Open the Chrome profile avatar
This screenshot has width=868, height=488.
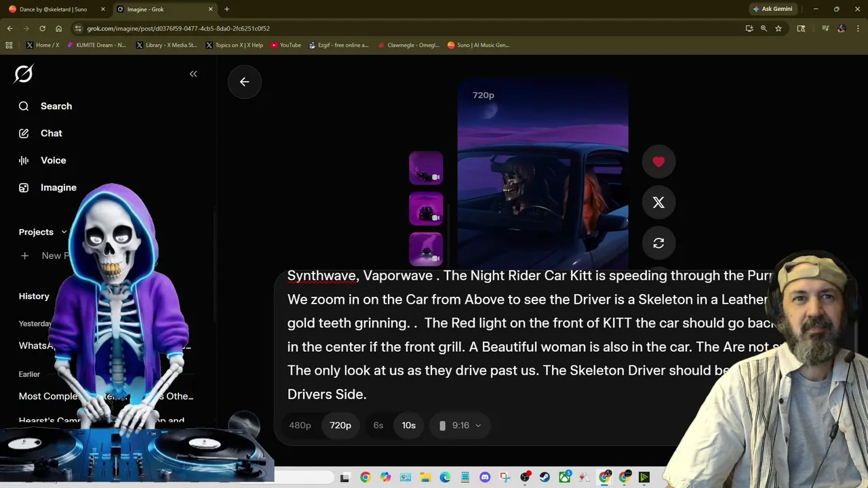842,28
